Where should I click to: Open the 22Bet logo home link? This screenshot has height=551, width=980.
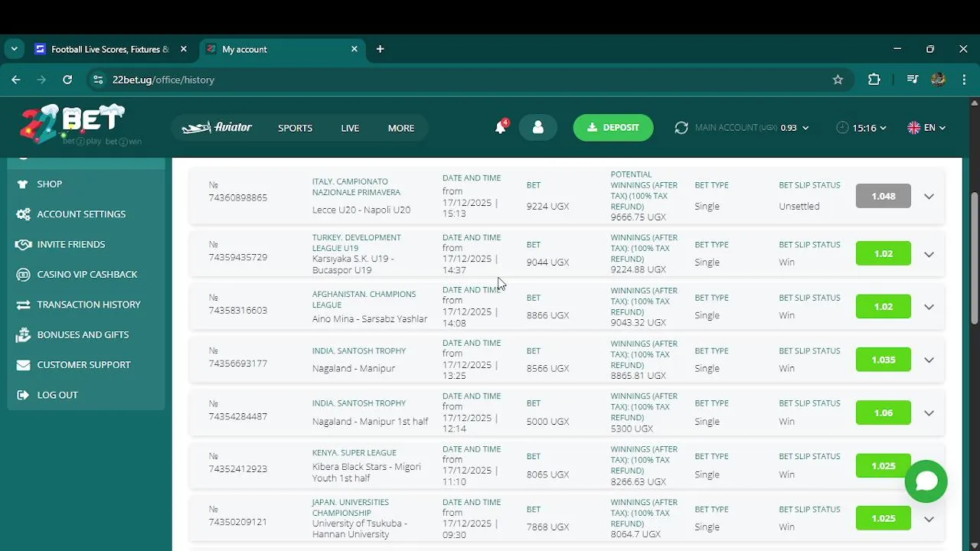pos(73,125)
